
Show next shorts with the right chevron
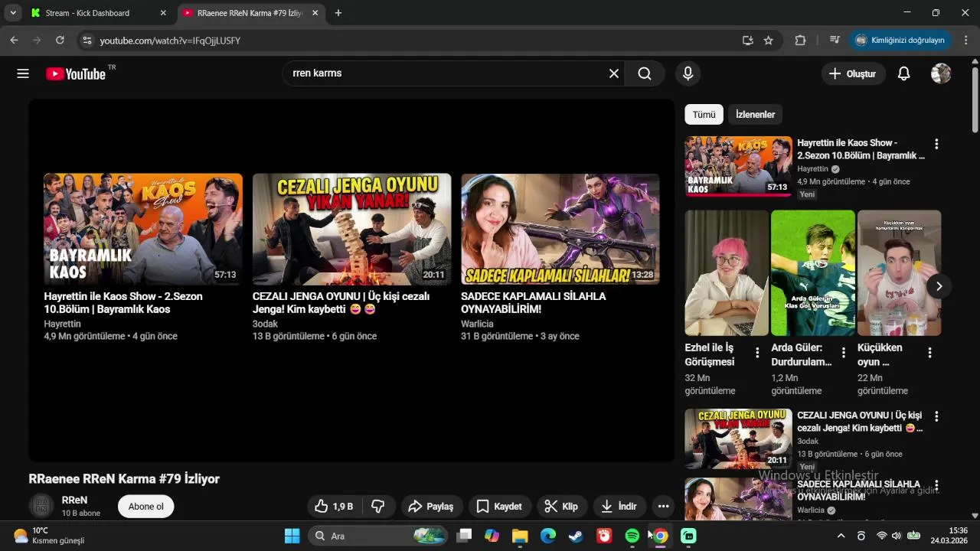tap(939, 286)
